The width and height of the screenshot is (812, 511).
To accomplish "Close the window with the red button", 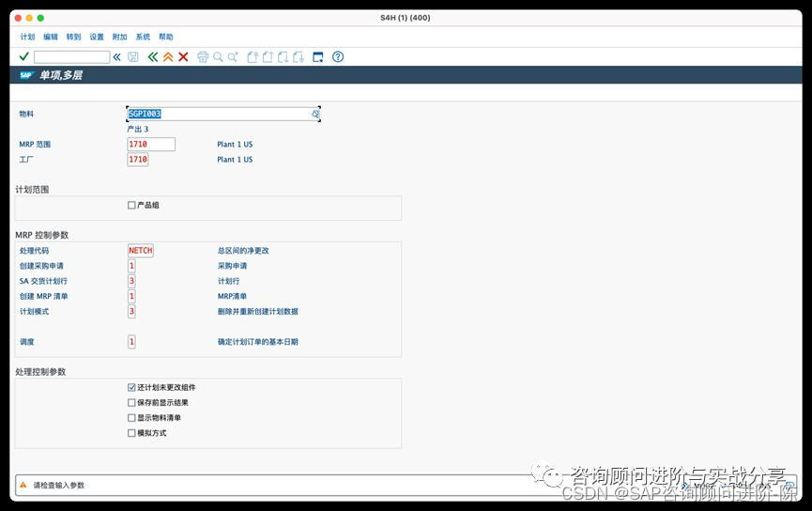I will 18,18.
